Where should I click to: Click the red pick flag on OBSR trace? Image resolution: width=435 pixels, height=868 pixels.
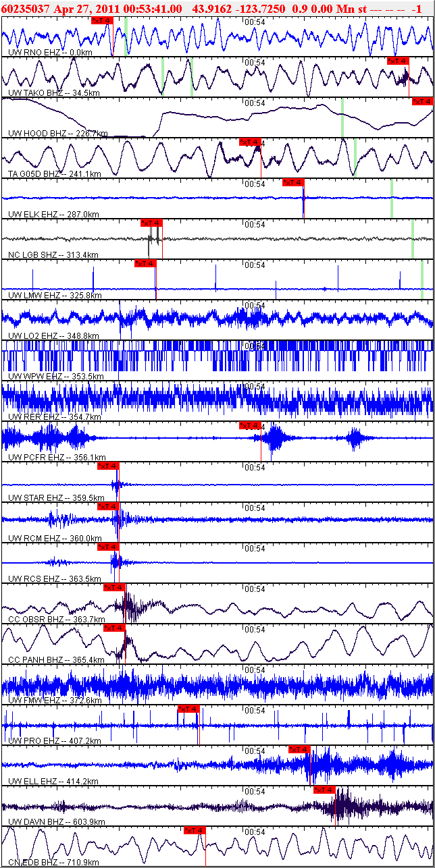114,588
